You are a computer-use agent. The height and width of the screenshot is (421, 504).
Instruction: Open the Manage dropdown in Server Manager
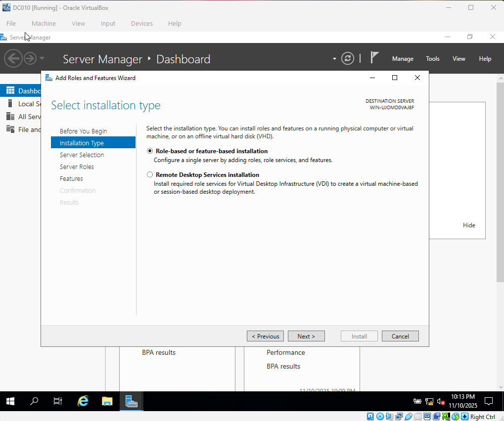click(402, 58)
